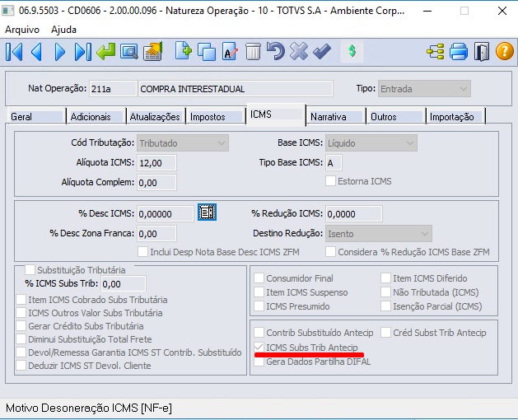This screenshot has height=420, width=518.
Task: Open the Importação tab
Action: click(455, 116)
